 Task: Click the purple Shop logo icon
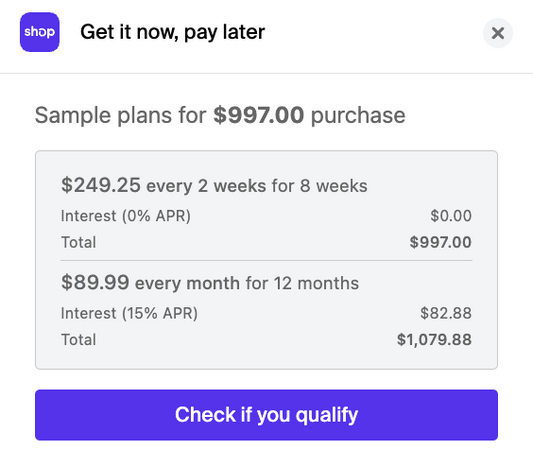point(39,32)
